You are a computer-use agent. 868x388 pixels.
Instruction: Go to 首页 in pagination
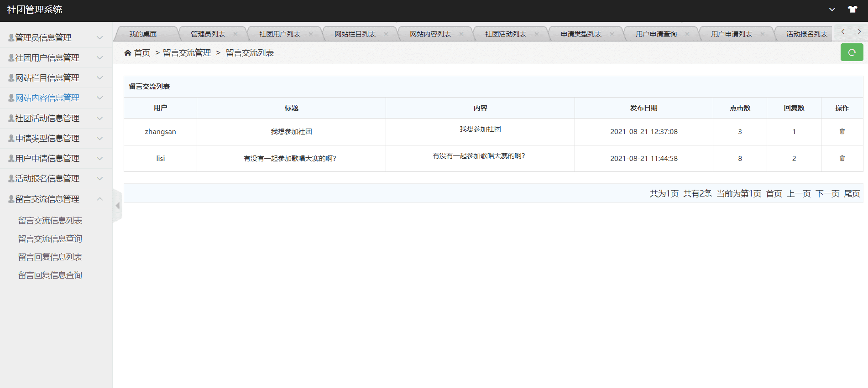[x=774, y=194]
